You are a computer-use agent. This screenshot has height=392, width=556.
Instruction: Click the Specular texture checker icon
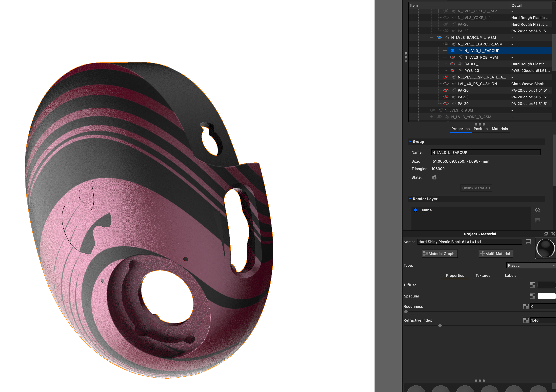[532, 296]
